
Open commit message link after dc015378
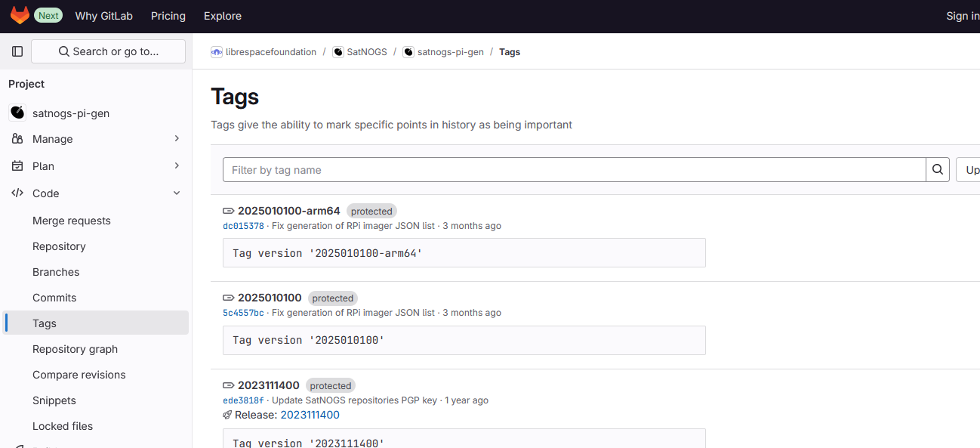353,226
